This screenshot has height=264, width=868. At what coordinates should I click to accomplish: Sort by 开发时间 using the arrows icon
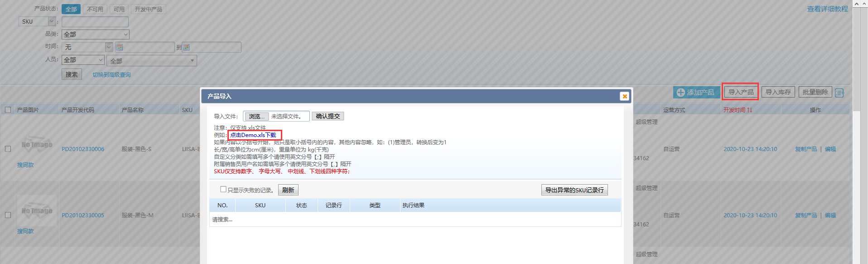pyautogui.click(x=749, y=110)
